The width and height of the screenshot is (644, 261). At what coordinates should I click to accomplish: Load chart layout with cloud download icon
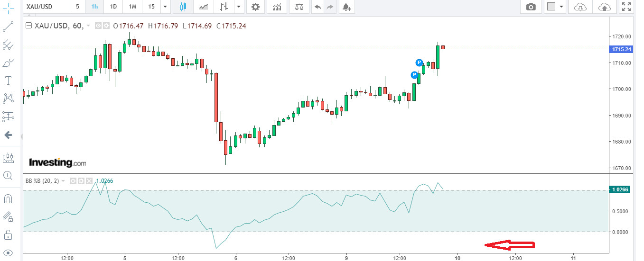pos(580,7)
